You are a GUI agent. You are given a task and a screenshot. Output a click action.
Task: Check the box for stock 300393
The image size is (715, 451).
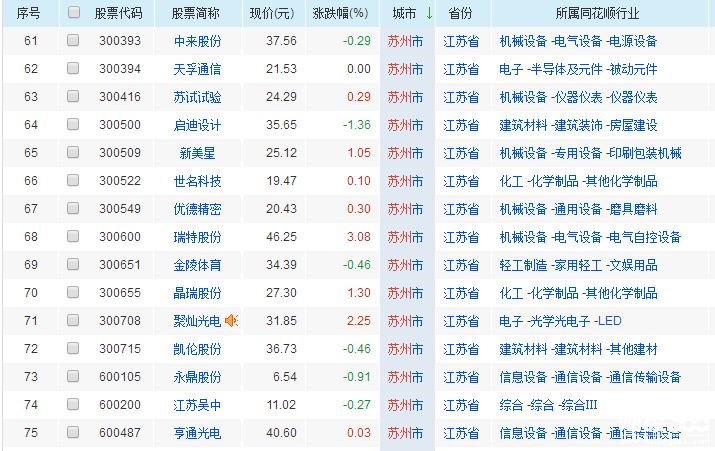73,40
